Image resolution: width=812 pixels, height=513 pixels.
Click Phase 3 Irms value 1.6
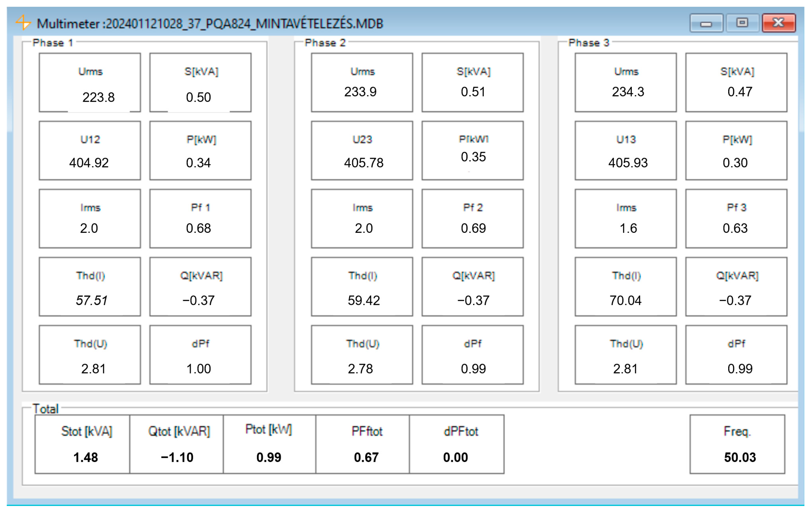click(626, 219)
